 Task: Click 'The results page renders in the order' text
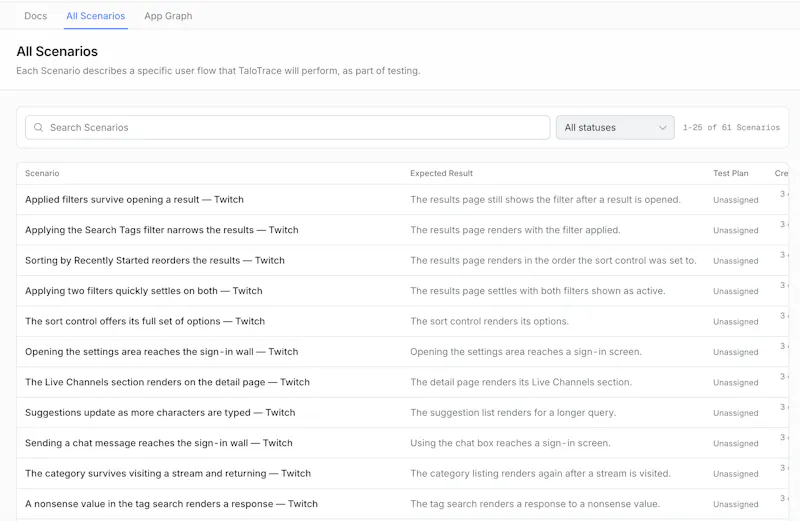pyautogui.click(x=553, y=260)
